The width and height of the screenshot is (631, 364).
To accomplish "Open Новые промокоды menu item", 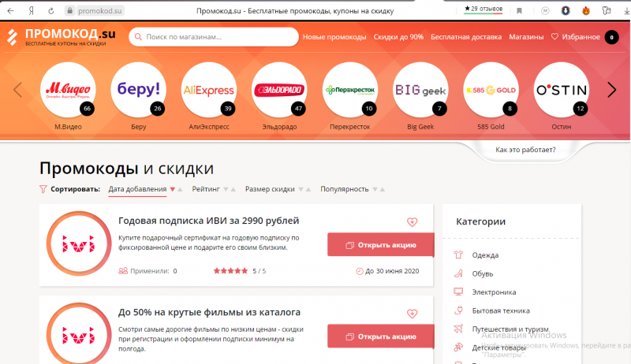I will click(334, 37).
